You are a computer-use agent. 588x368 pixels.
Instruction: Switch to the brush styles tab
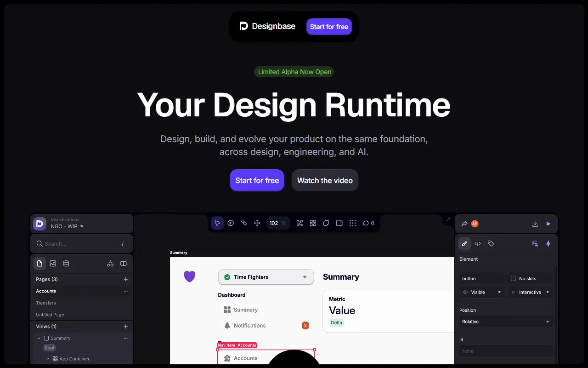(464, 244)
